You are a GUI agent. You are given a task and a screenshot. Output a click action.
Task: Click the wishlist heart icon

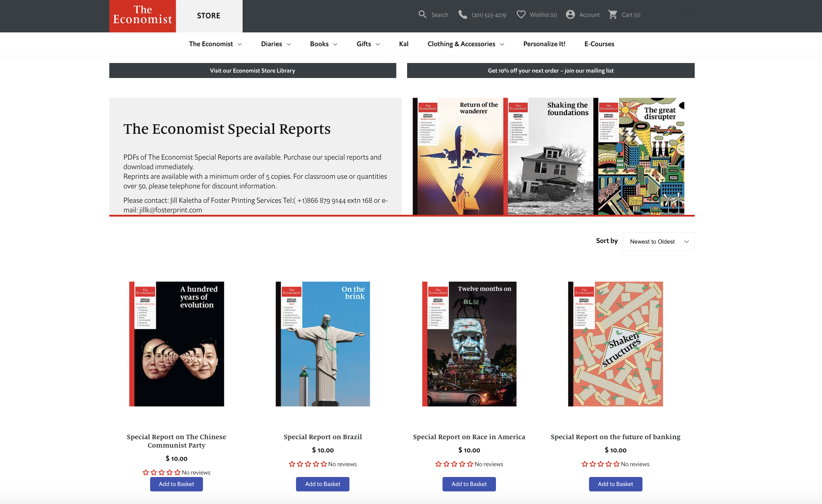coord(521,14)
